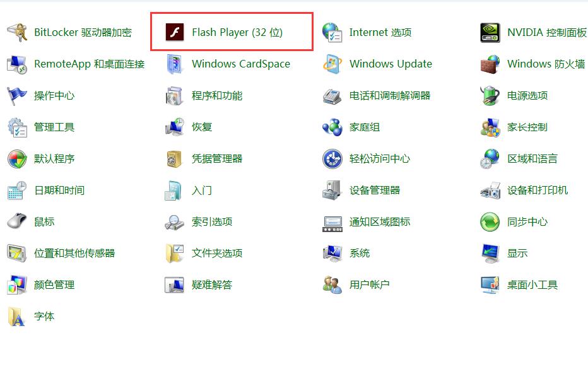Image resolution: width=588 pixels, height=386 pixels.
Task: Click the 同步中心 link text
Action: click(x=527, y=222)
